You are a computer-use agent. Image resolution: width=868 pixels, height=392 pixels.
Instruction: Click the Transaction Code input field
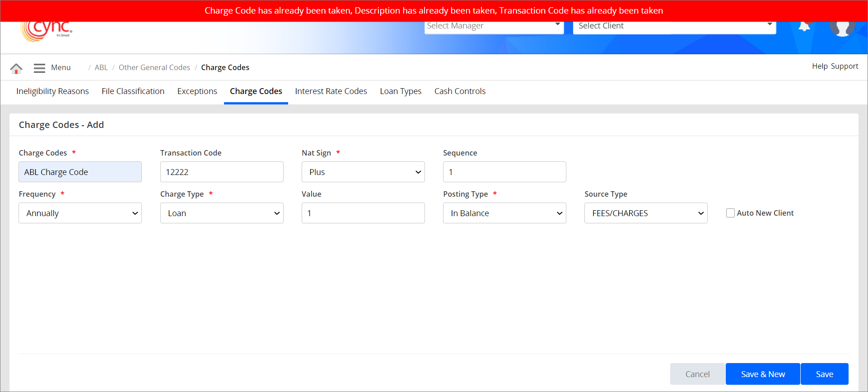click(x=222, y=172)
